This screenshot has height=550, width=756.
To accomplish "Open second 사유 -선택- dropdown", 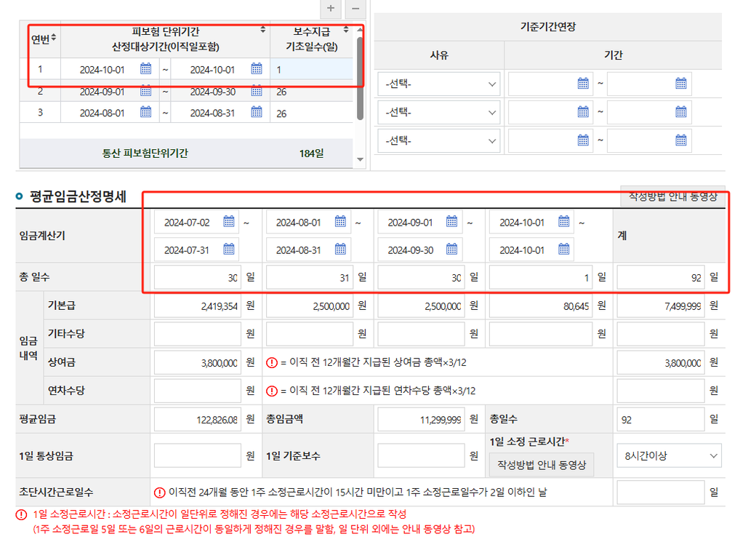I will click(438, 113).
